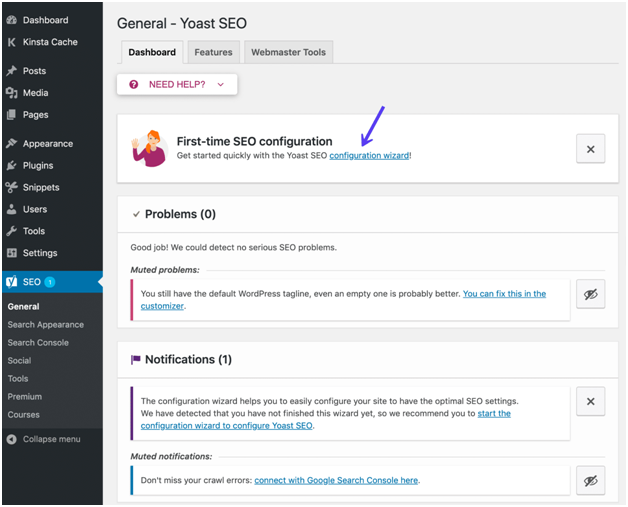Open Search Console submenu item

coord(38,343)
